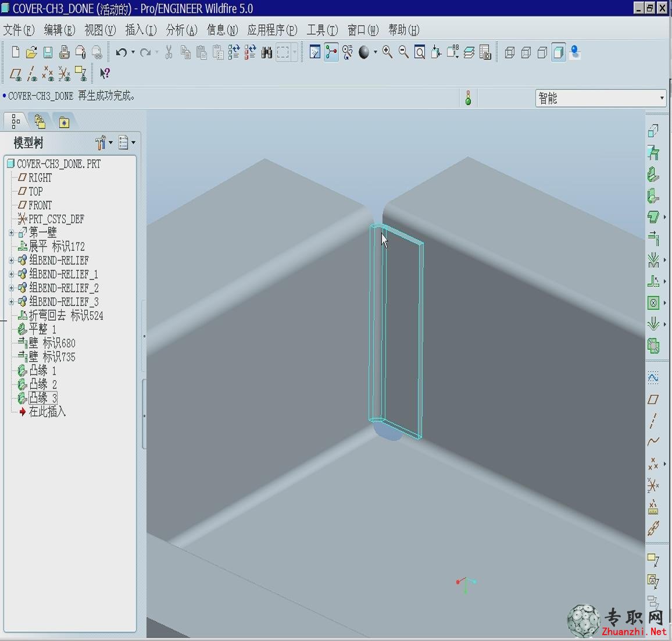
Task: Select the flat wall tool in the right toolbar
Action: (x=653, y=175)
